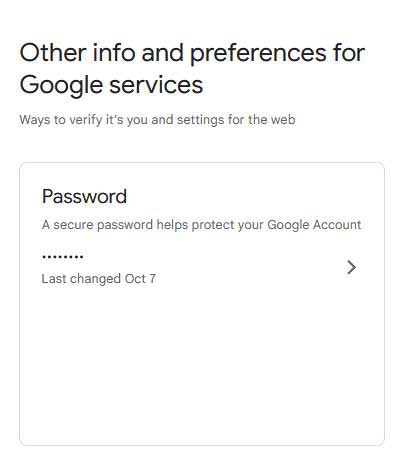The image size is (393, 463).
Task: Click the word 'Other' starting the title
Action: coord(53,53)
